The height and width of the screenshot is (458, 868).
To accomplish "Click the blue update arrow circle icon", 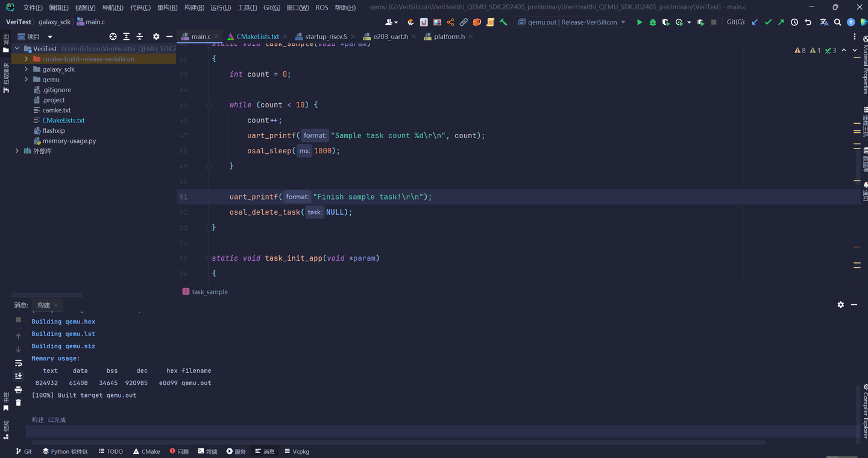I will coord(851,22).
